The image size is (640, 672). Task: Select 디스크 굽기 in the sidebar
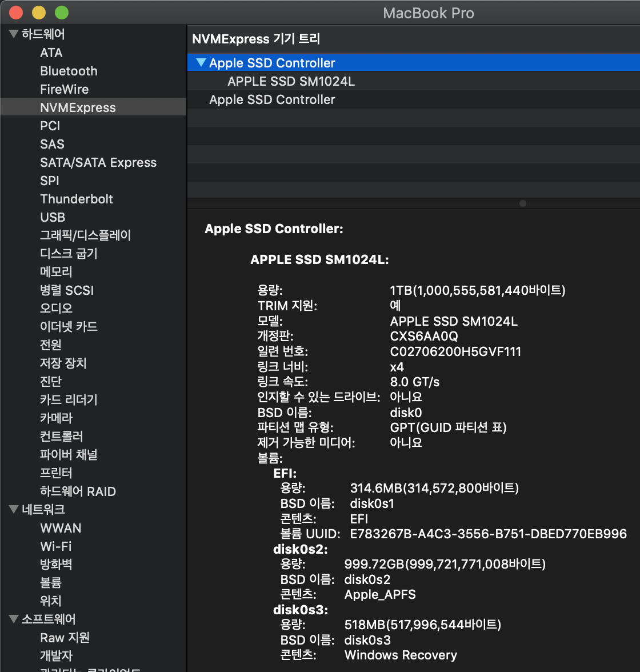[x=69, y=254]
